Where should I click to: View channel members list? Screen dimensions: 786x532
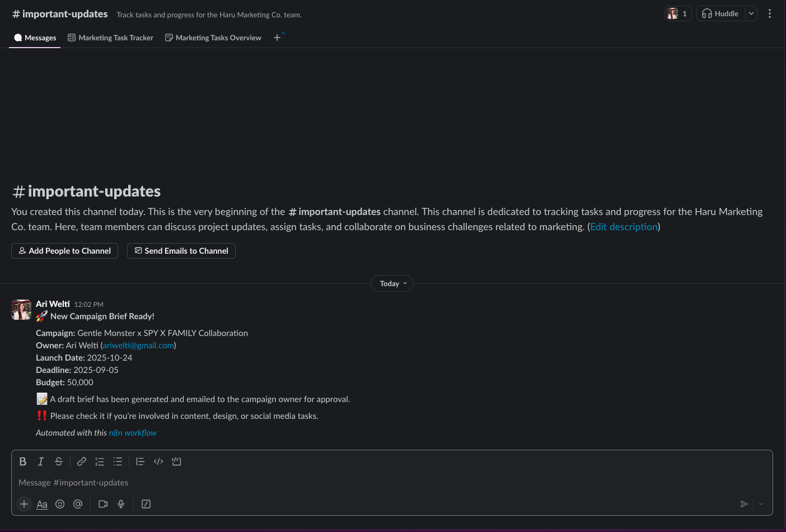pos(678,13)
